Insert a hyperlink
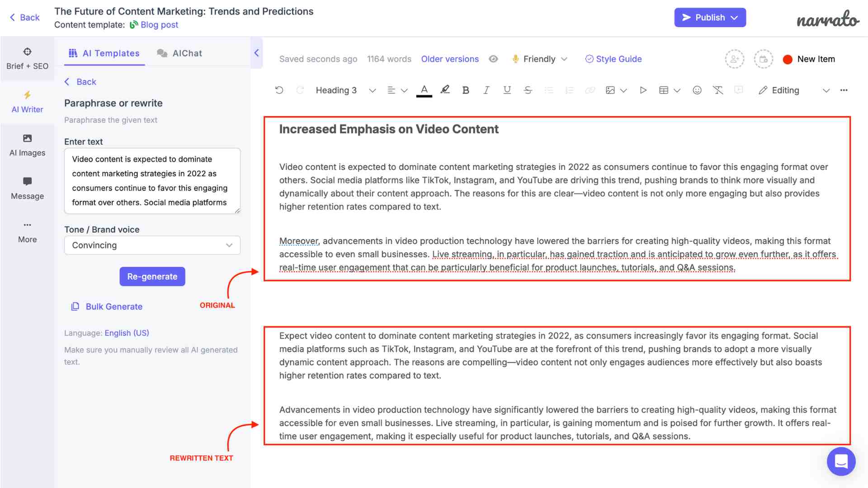Viewport: 868px width, 488px height. pos(590,90)
